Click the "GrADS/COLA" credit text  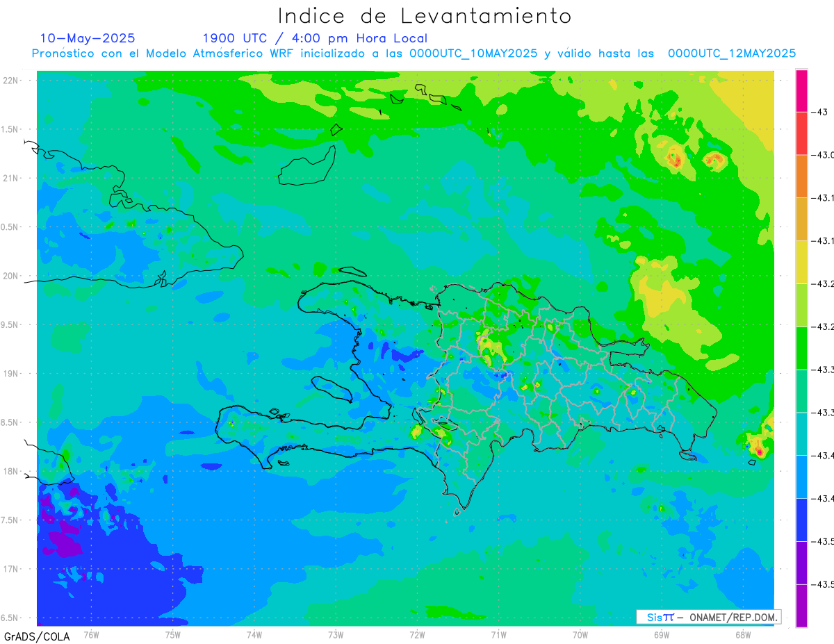click(x=37, y=636)
